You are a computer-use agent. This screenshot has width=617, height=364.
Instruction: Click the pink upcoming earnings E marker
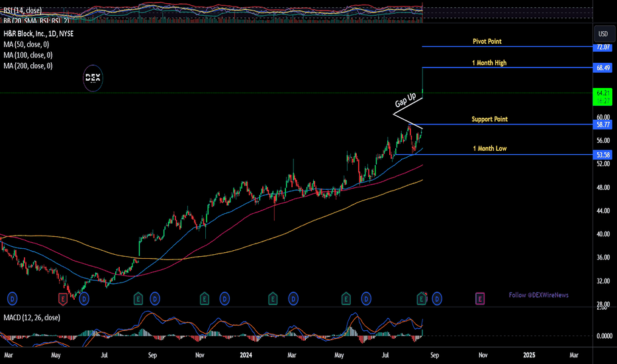[480, 299]
